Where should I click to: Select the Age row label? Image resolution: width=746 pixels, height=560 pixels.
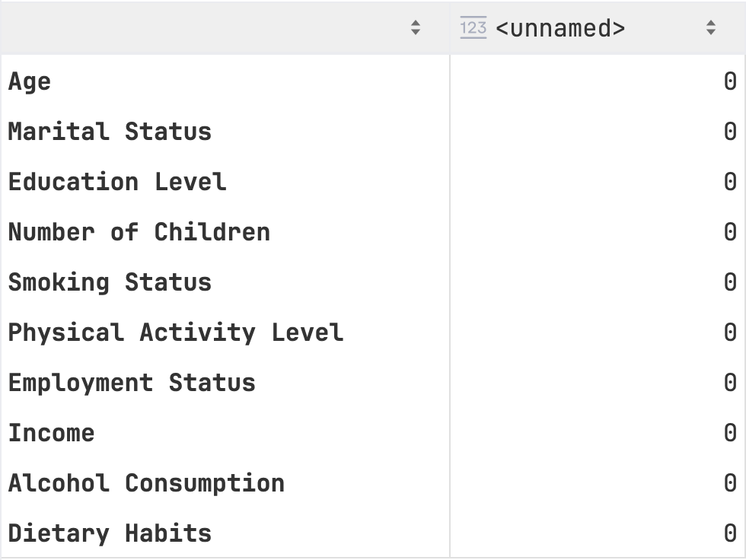(x=30, y=81)
